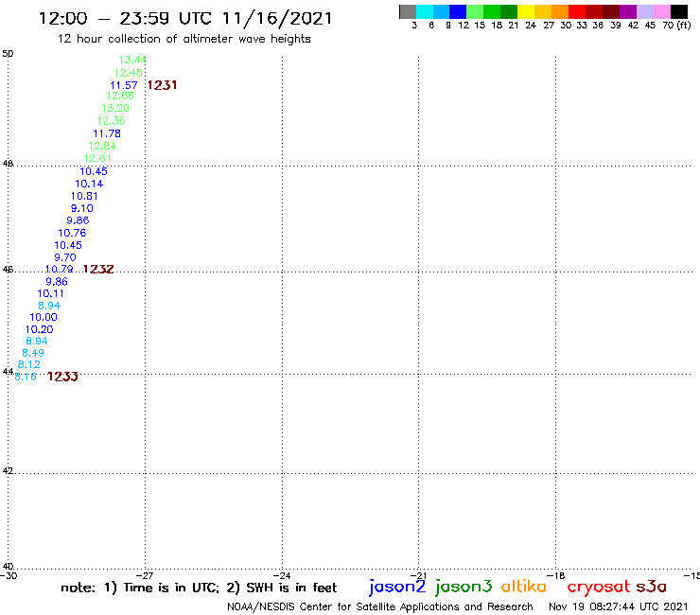Click the Nov 19 08:27:44 timestamp
700x615 pixels.
coord(619,606)
